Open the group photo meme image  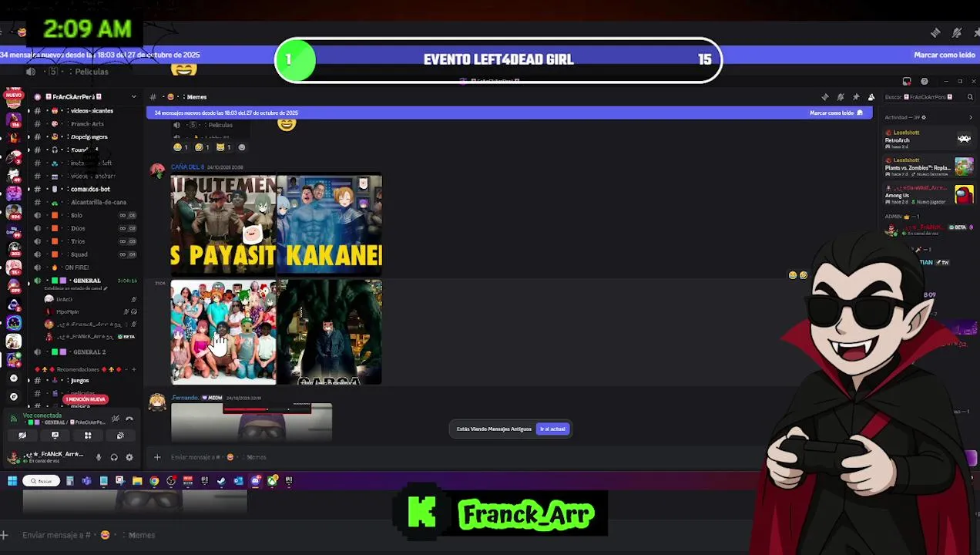223,332
